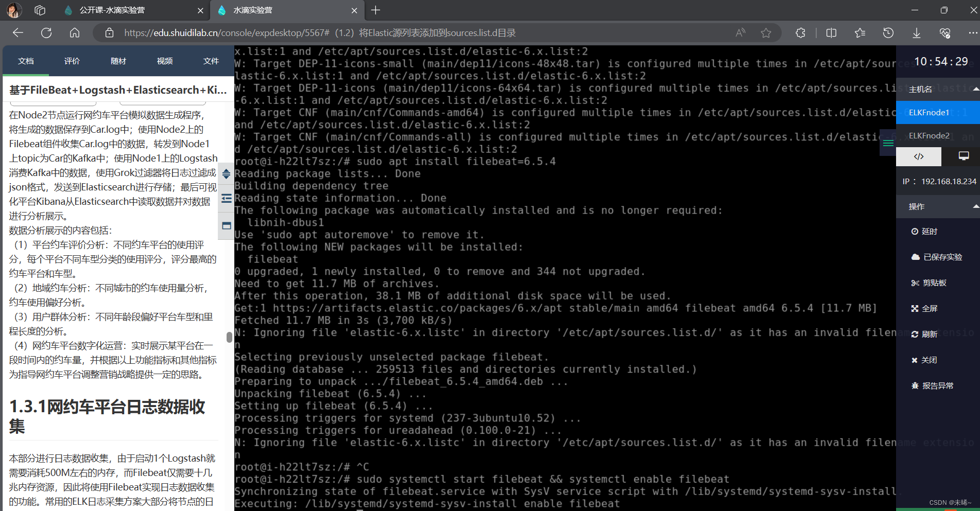
Task: Close the 公开课-水滴实验营 tab
Action: click(x=200, y=10)
